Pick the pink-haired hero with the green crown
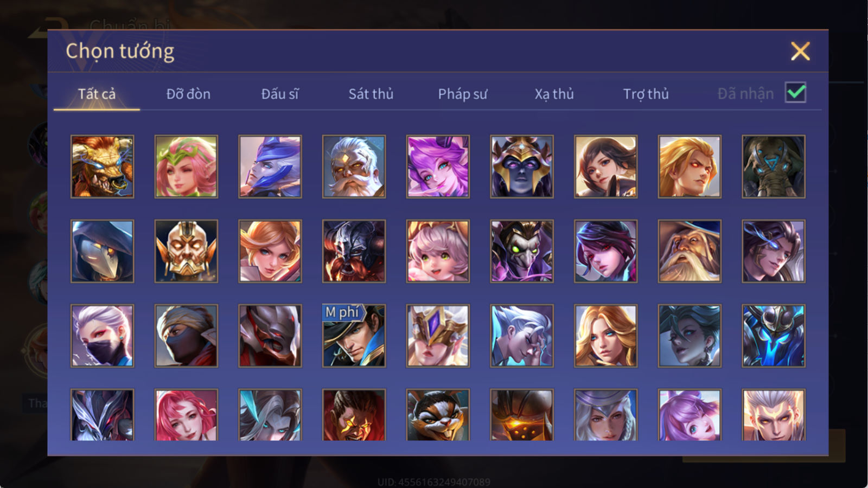 click(x=186, y=166)
